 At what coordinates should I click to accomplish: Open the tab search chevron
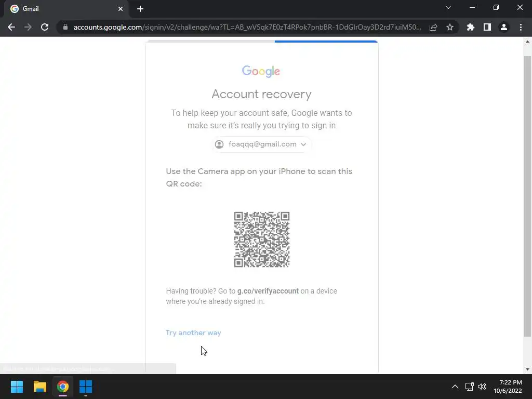click(448, 7)
